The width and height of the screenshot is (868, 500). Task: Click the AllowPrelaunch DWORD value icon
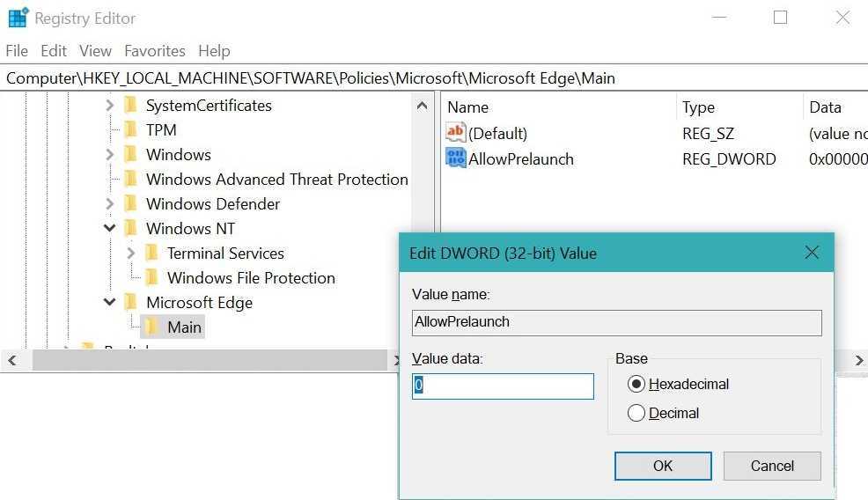point(455,158)
